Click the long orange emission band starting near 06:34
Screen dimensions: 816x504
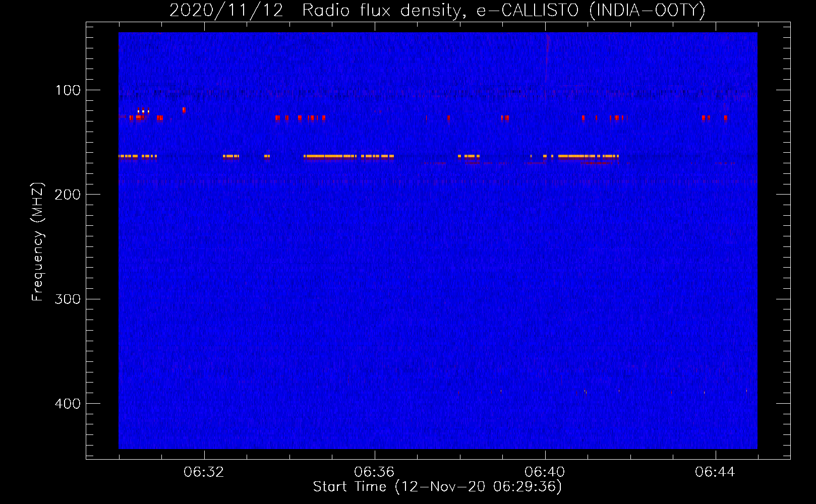(x=330, y=156)
